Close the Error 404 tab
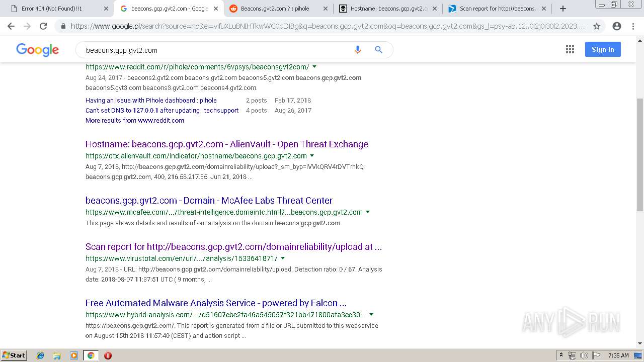 106,9
